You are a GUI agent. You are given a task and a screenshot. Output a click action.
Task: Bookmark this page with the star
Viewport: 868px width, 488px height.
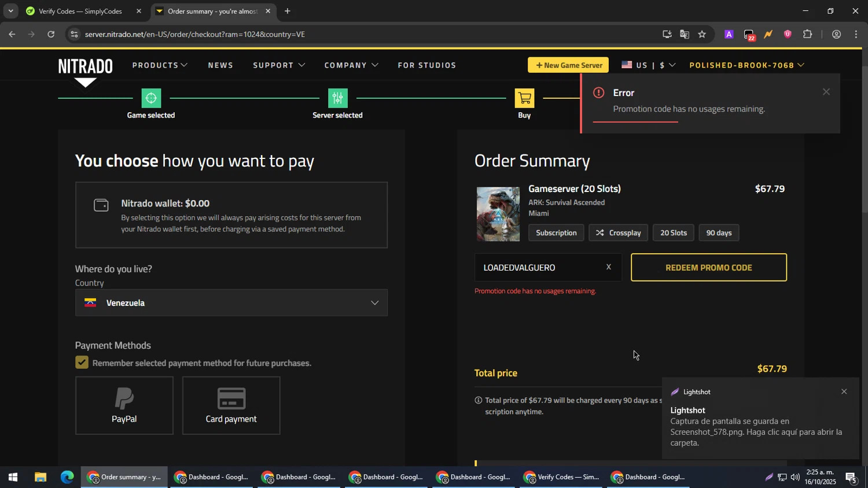pos(702,34)
